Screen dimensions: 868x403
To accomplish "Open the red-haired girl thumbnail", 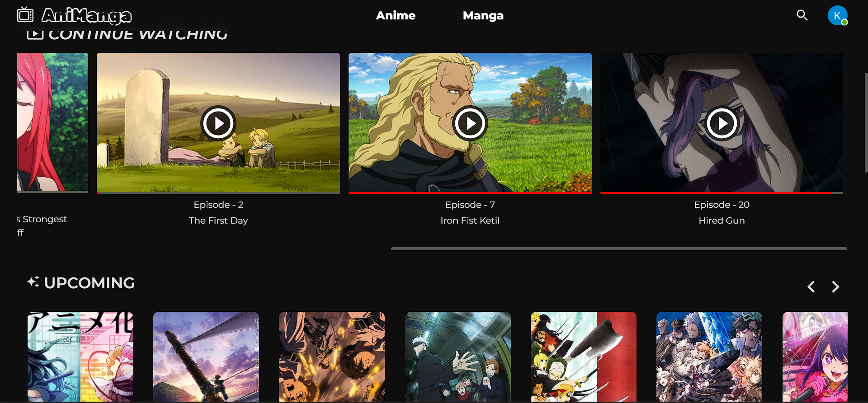I will [x=52, y=122].
